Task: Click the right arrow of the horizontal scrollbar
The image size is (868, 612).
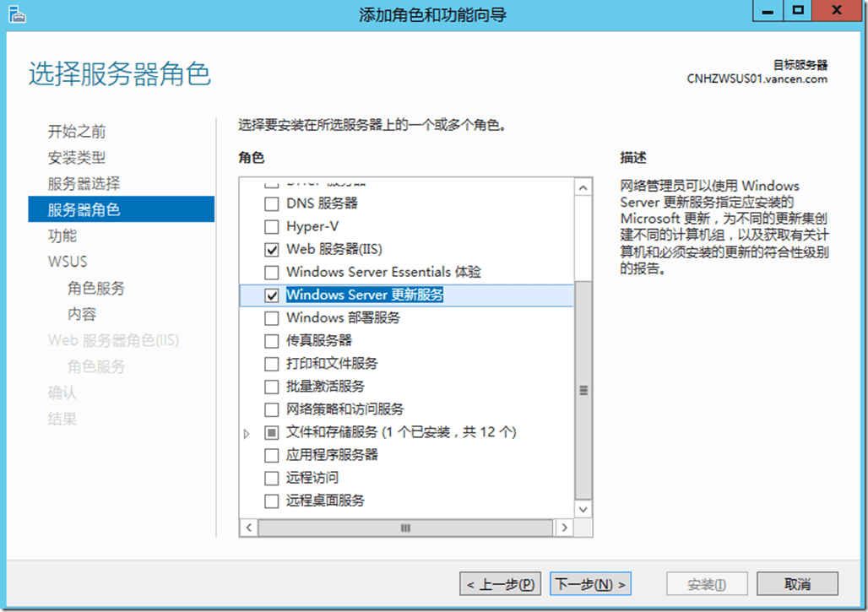Action: (564, 528)
